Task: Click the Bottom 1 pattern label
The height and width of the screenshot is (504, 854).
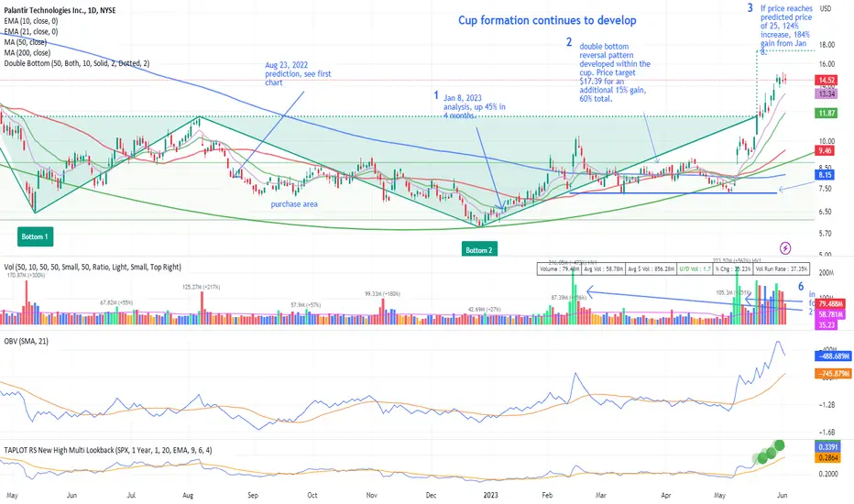Action: coord(36,236)
